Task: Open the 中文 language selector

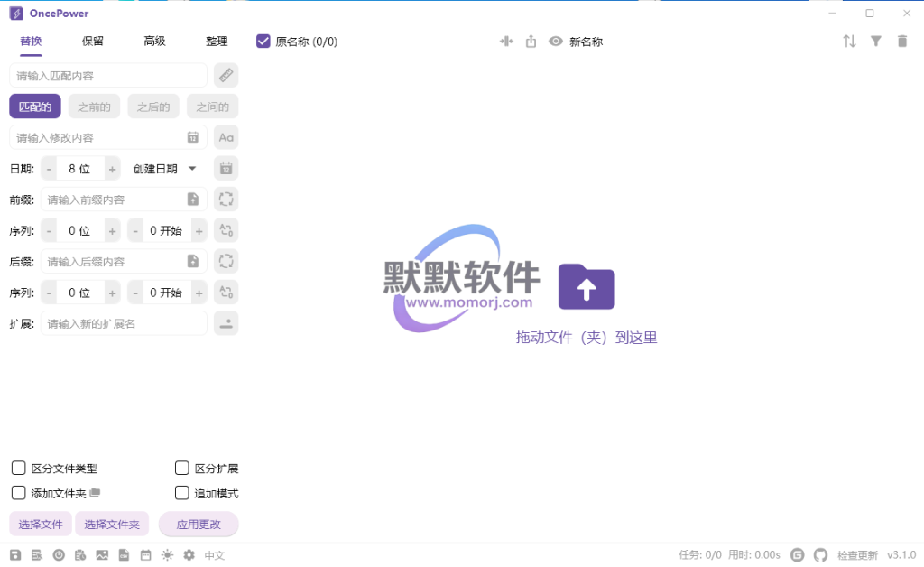Action: click(214, 555)
